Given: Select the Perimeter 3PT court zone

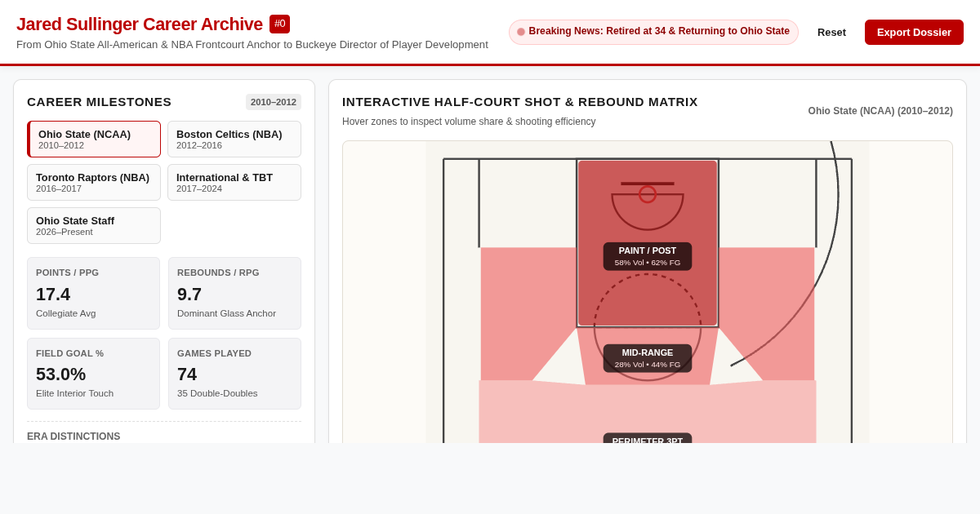Looking at the screenshot, I should pyautogui.click(x=648, y=438).
